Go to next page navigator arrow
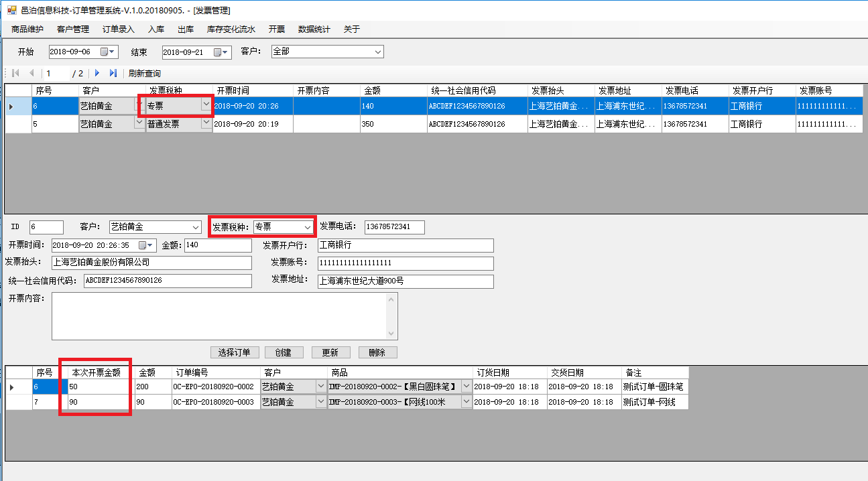 (97, 73)
